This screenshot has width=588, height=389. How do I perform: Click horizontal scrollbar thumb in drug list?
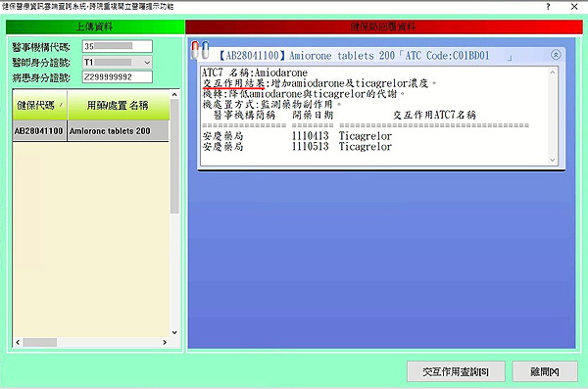tap(40, 342)
